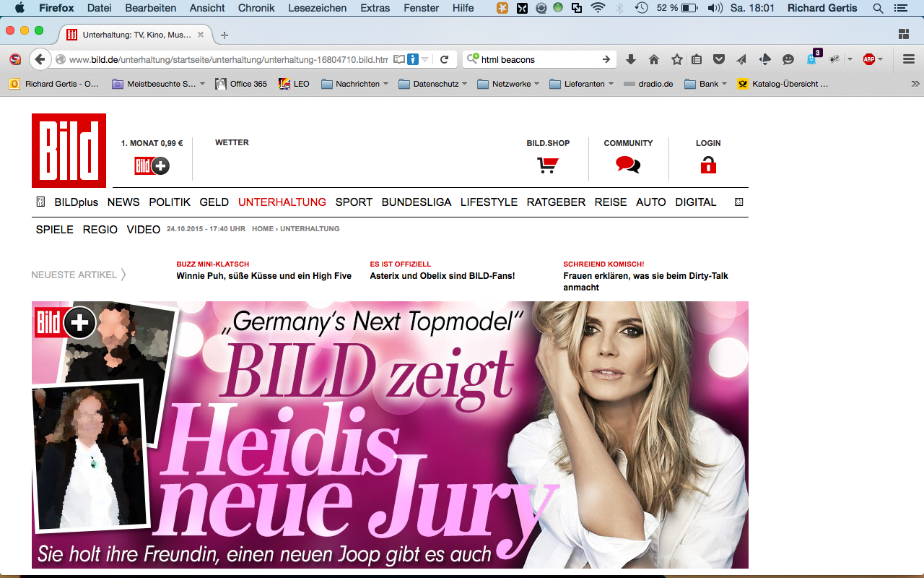Show tab groups icon at right of tab strip
The height and width of the screenshot is (578, 924).
point(903,34)
